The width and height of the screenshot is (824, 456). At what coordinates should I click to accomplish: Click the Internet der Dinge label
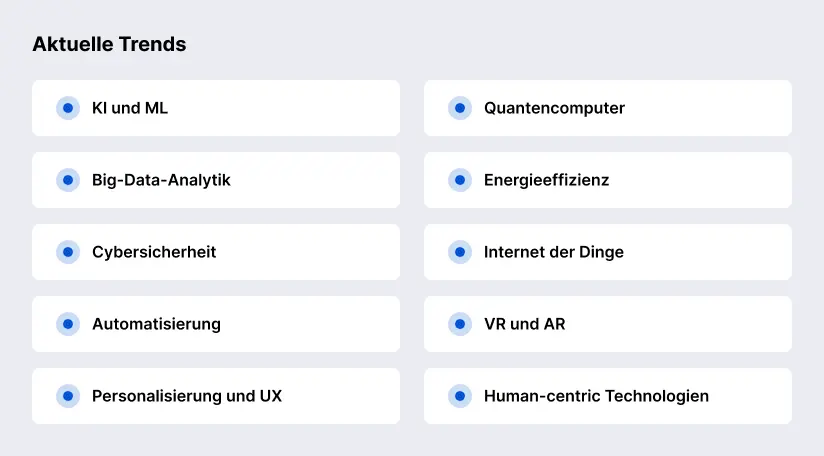(553, 252)
